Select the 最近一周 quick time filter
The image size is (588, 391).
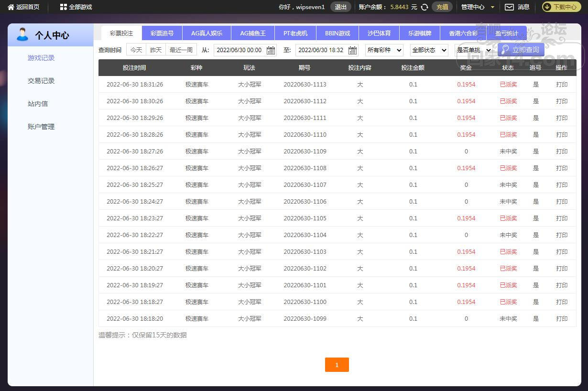click(181, 50)
